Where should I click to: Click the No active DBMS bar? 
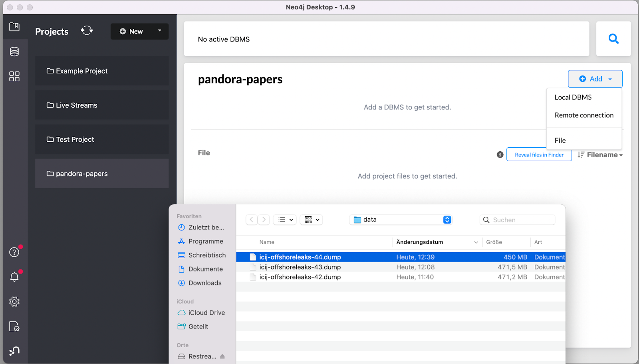[x=387, y=39]
